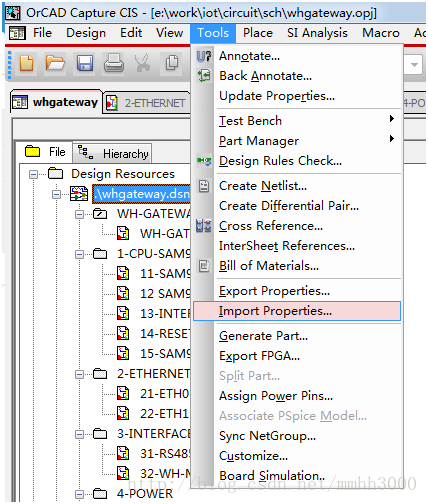Open the File menu
The width and height of the screenshot is (428, 504).
tap(42, 33)
